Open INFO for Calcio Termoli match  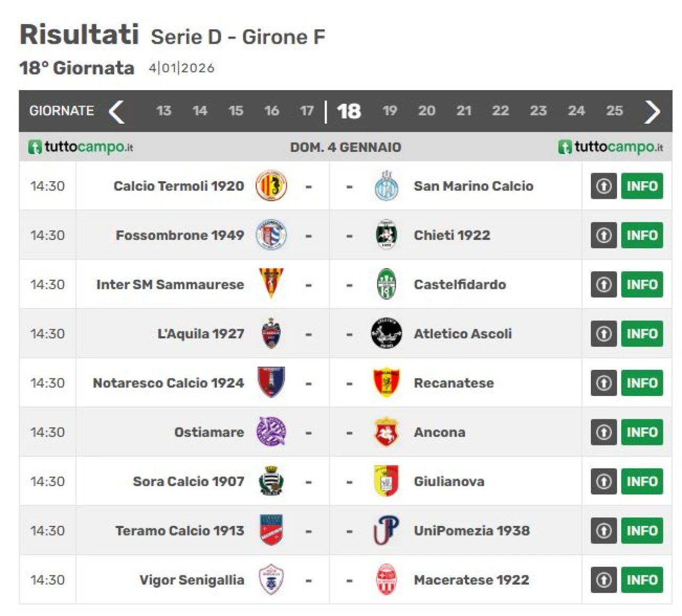(642, 186)
